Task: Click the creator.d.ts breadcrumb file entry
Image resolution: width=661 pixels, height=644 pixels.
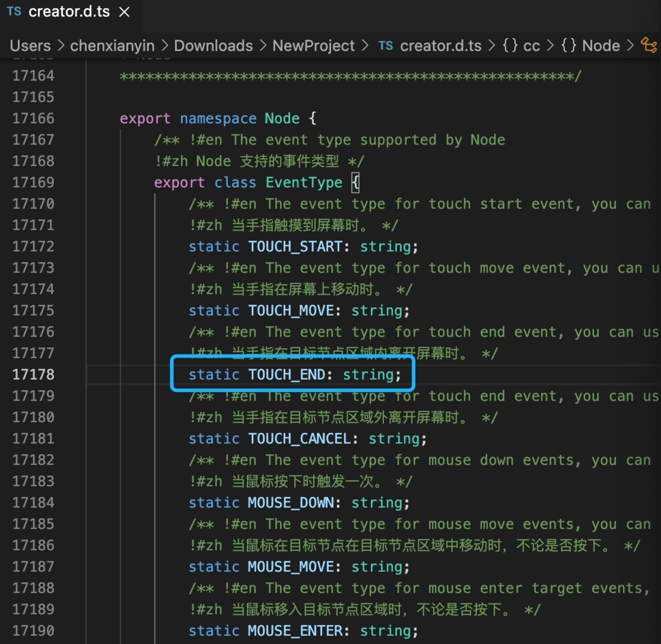Action: (440, 46)
